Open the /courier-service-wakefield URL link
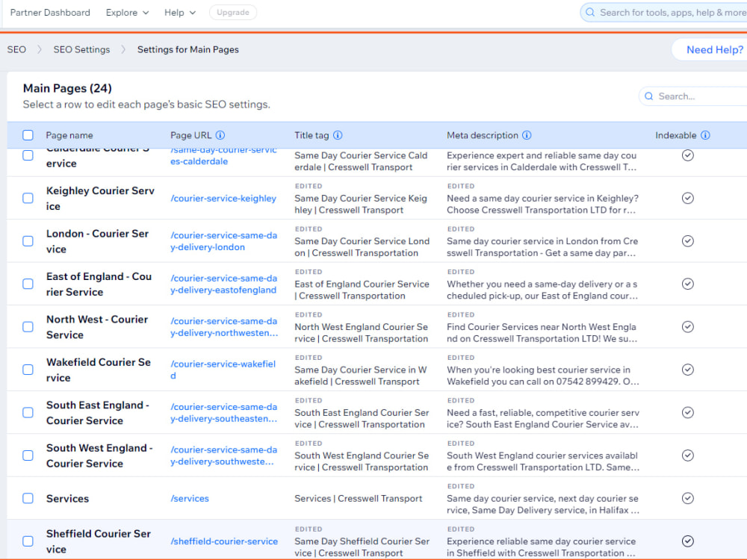This screenshot has height=560, width=747. pyautogui.click(x=223, y=370)
